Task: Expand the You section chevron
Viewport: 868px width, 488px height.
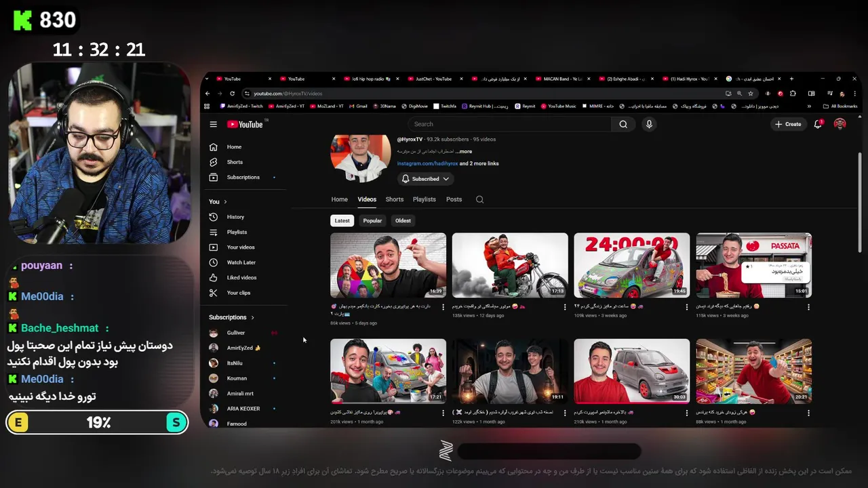Action: (225, 202)
